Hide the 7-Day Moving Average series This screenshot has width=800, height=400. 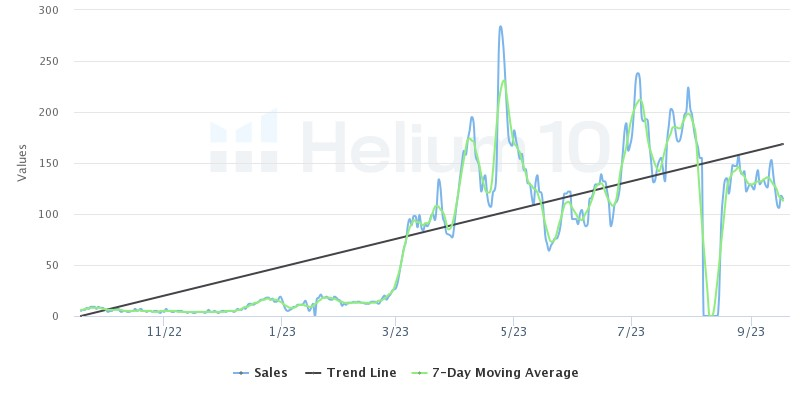pyautogui.click(x=494, y=373)
